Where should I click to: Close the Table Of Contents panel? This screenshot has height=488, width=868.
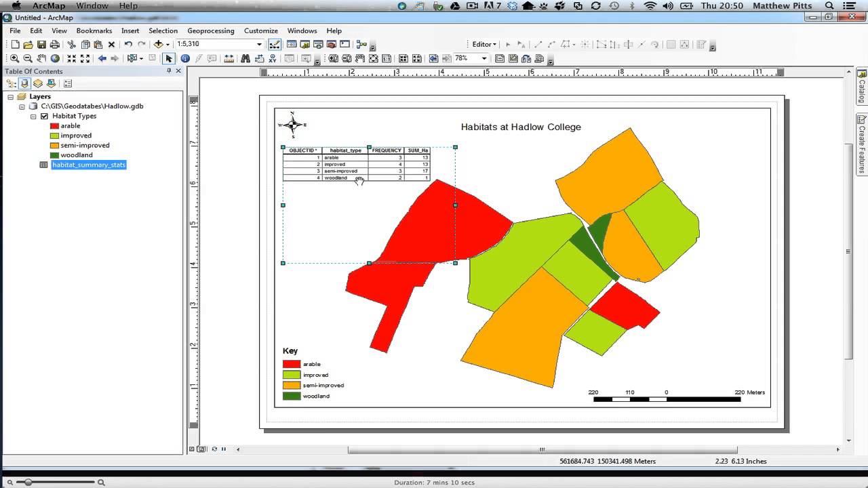(179, 71)
